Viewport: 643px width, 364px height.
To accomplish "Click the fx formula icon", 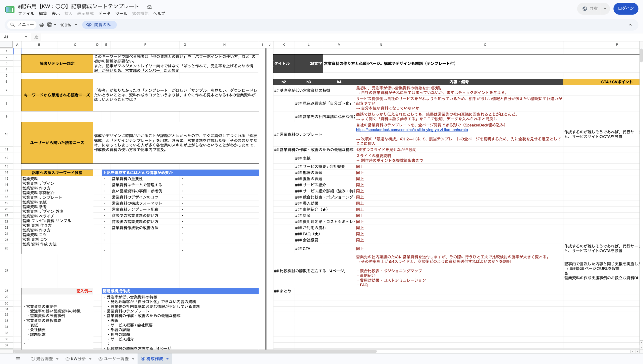I will (36, 37).
